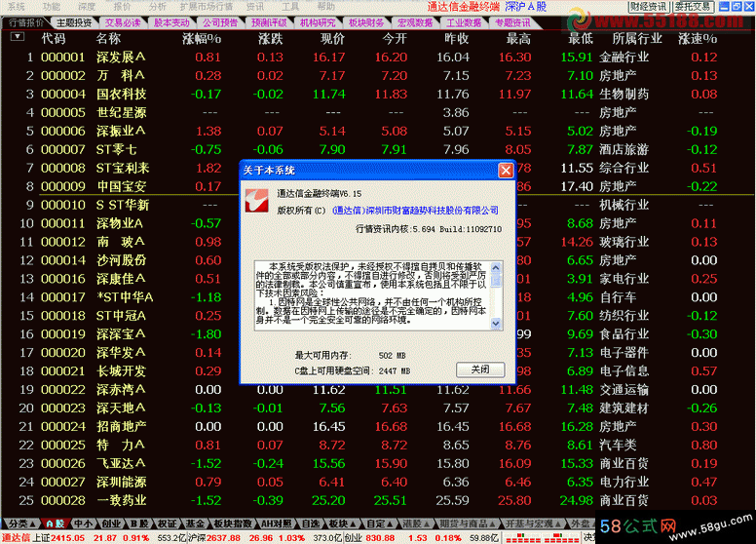756x544 pixels.
Task: Open the 扩展市场行情 menu
Action: coord(207,7)
